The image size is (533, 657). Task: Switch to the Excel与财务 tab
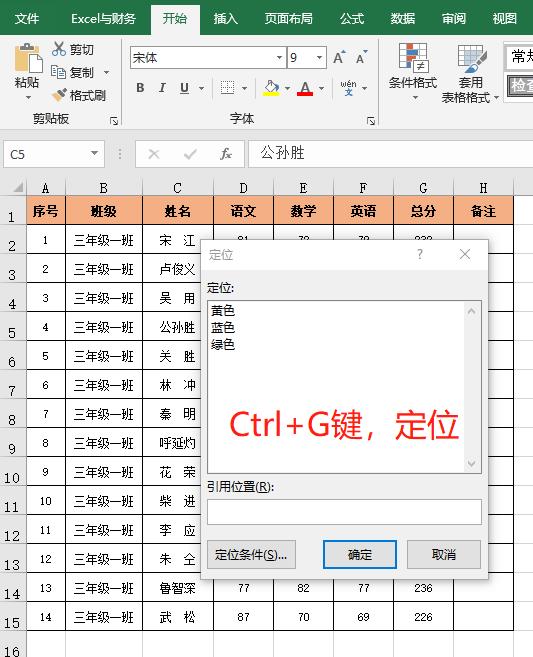click(x=103, y=18)
